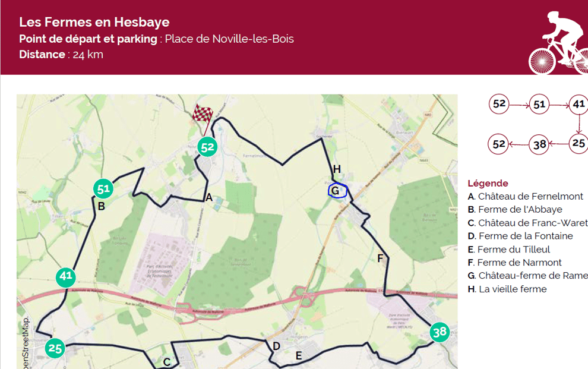
Task: Select green node marker 38 on the map
Action: tap(440, 332)
